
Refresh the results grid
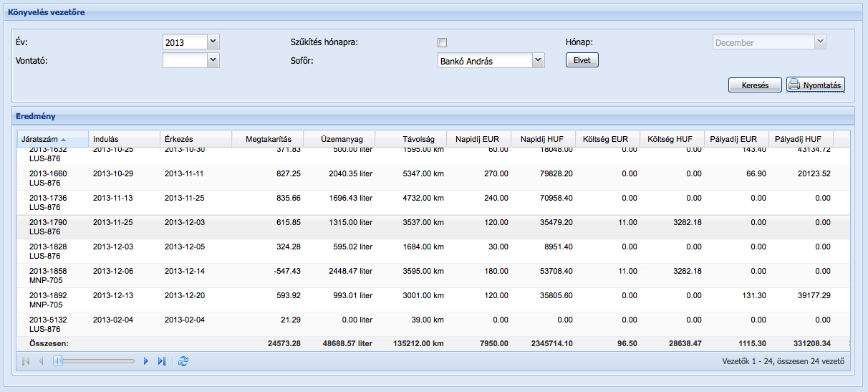pos(183,361)
